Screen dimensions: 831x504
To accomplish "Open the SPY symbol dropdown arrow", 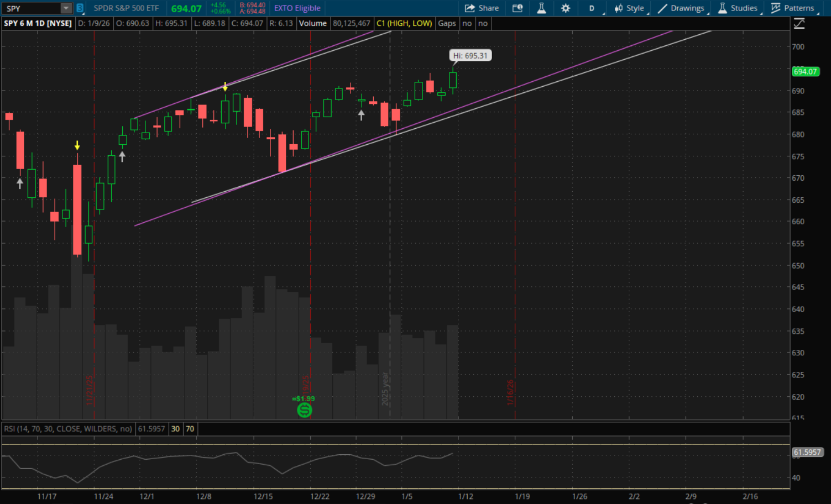I will click(x=66, y=8).
